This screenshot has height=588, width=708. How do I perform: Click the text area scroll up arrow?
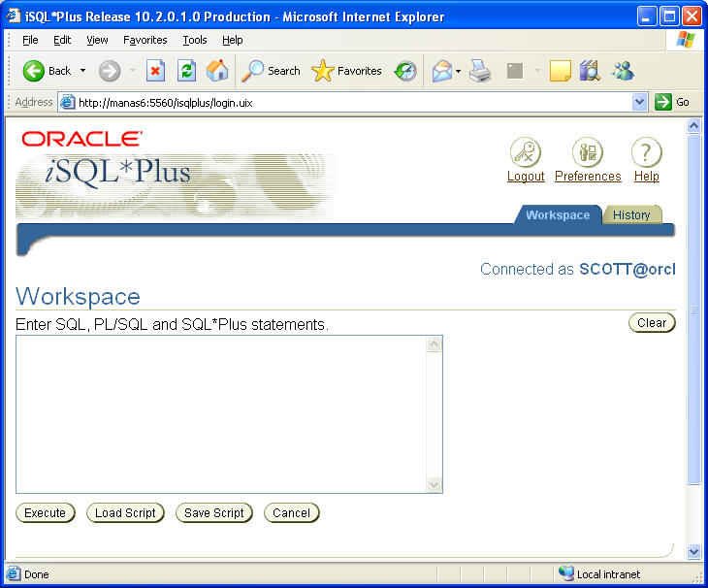(434, 344)
